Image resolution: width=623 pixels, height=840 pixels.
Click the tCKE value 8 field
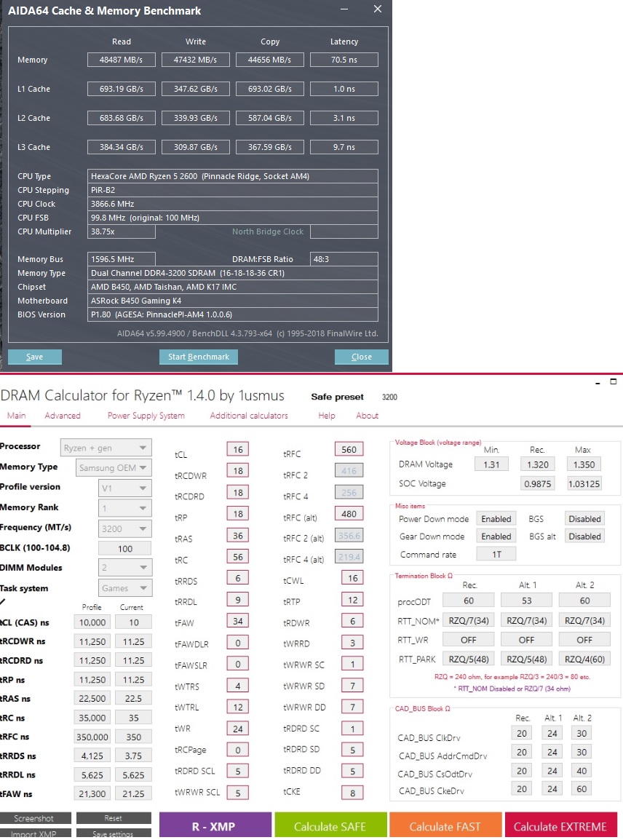(352, 793)
